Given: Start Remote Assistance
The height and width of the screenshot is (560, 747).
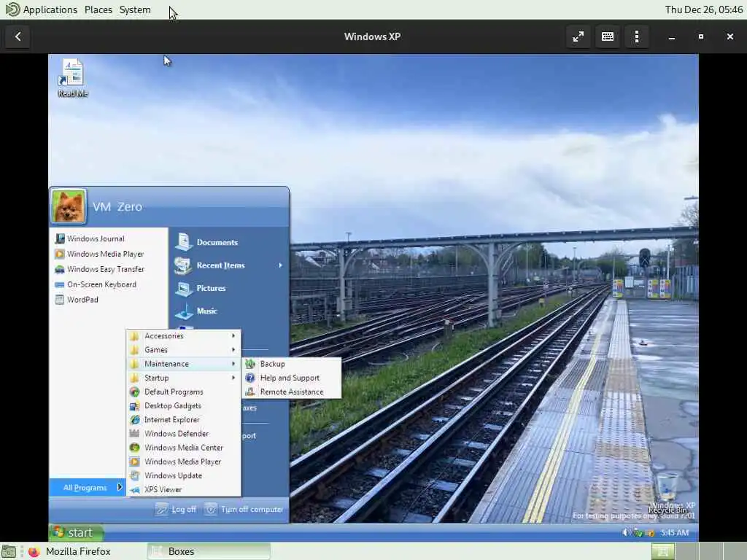Looking at the screenshot, I should (x=292, y=392).
